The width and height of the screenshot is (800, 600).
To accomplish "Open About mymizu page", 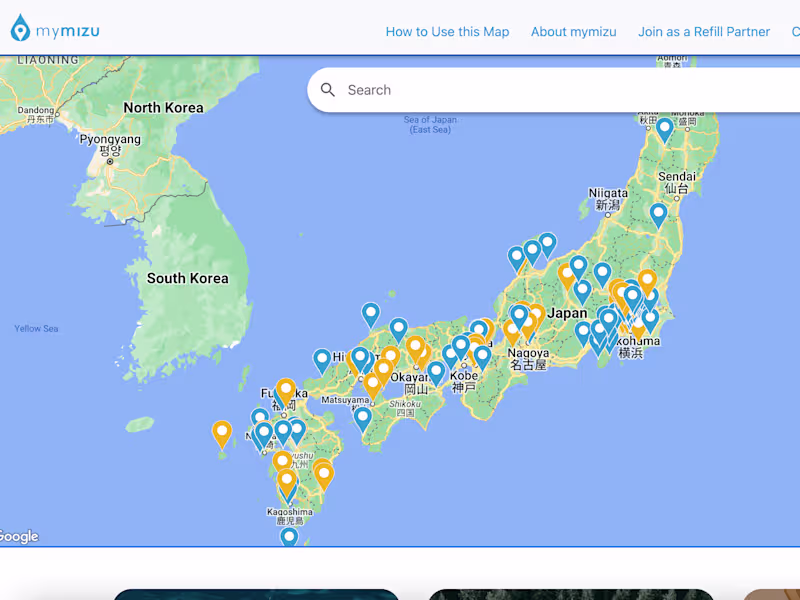I will 573,32.
